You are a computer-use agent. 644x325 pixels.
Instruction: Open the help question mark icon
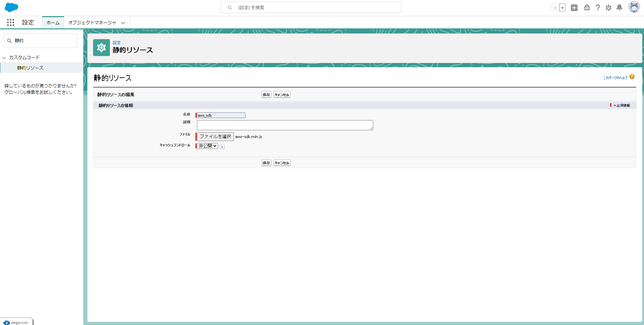(x=598, y=7)
